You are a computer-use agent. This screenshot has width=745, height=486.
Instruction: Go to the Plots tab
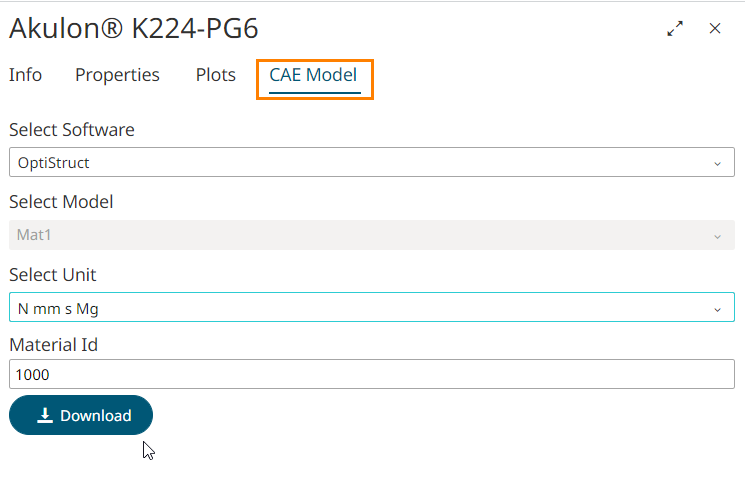point(215,75)
